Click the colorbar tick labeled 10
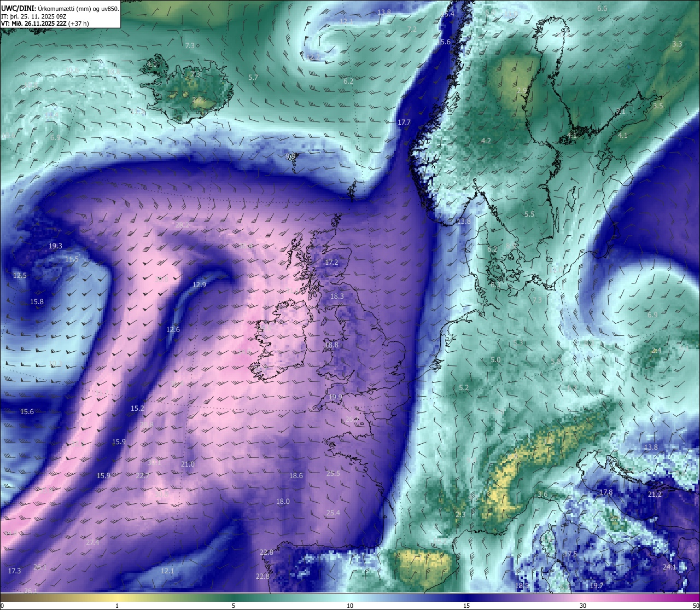This screenshot has width=700, height=610. tap(350, 606)
